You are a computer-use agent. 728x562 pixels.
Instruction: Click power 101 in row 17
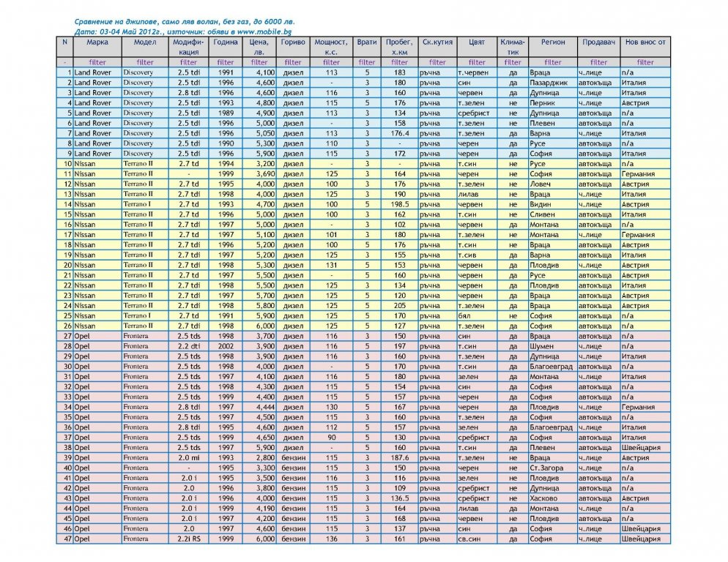point(331,235)
